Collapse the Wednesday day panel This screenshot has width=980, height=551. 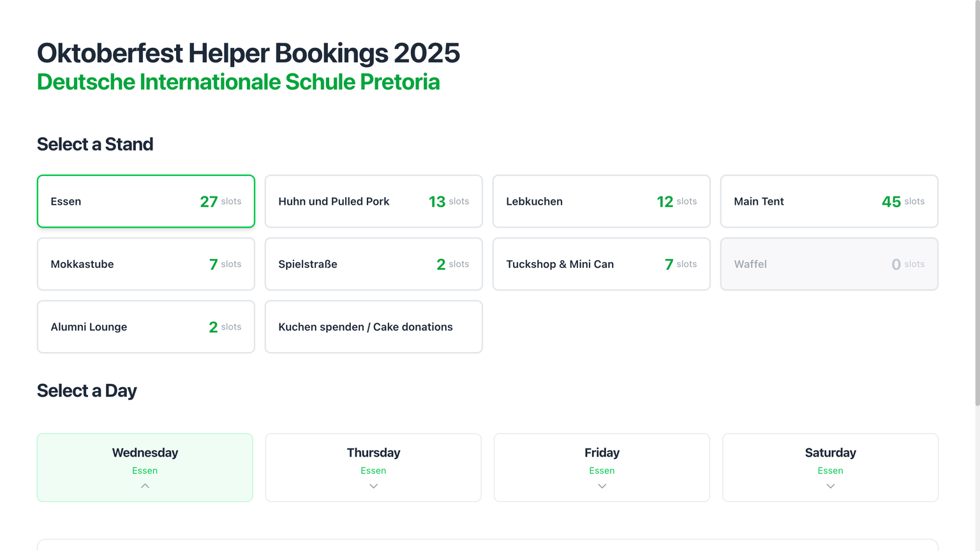[145, 485]
